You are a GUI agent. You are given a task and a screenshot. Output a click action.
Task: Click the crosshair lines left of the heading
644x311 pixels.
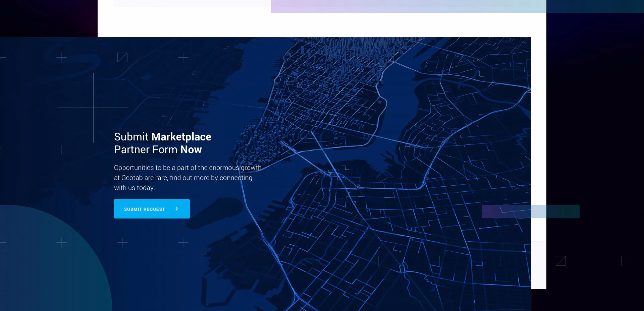click(93, 108)
